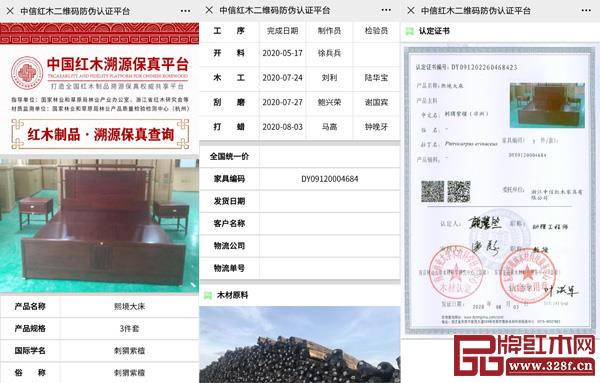Screen dimensions: 600x383
Task: Select the 木工 process cell
Action: pos(229,78)
